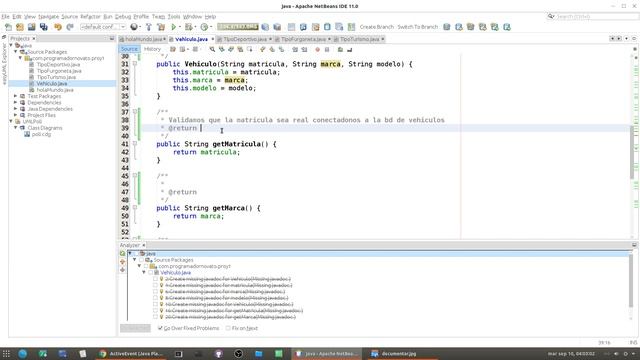Expand the Dependencies node
The image size is (640, 360).
16,102
